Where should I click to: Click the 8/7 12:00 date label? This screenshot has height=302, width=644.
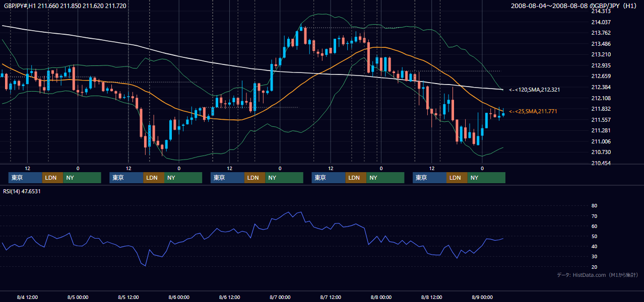(x=331, y=297)
